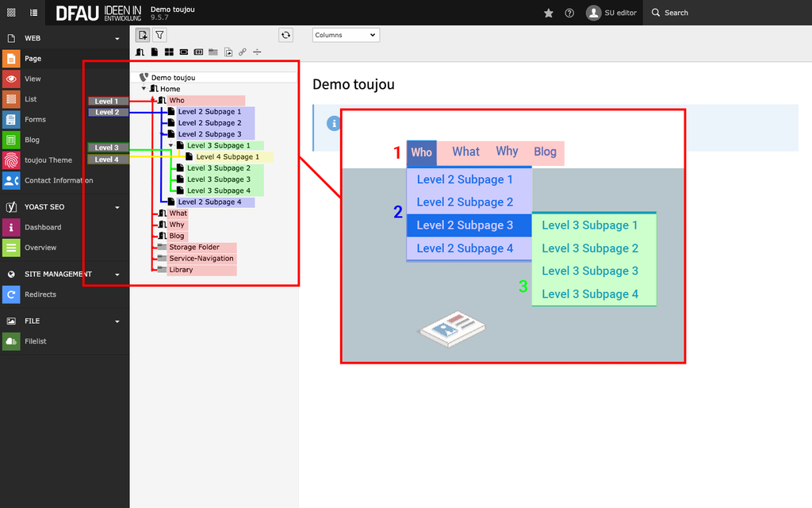Screen dimensions: 812x508
Task: Toggle the module menu grid icon
Action: 11,13
